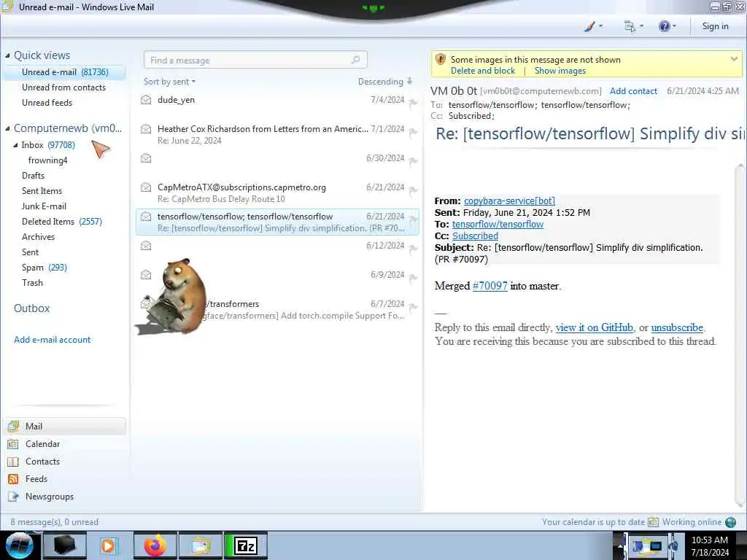
Task: Click envelope icon of Heather Cox Richardson message
Action: click(146, 129)
